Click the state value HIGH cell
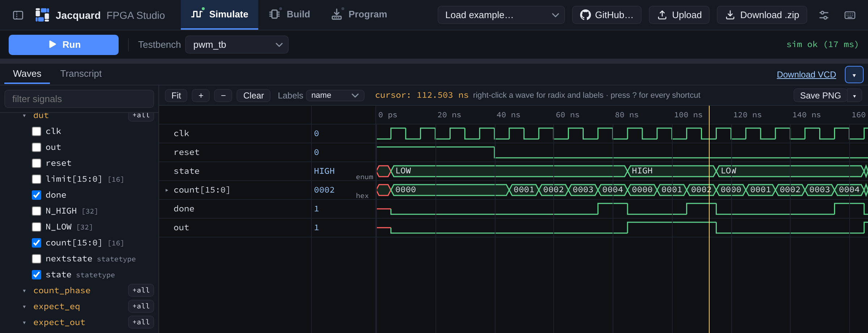Viewport: 868px width, 333px height. [324, 171]
